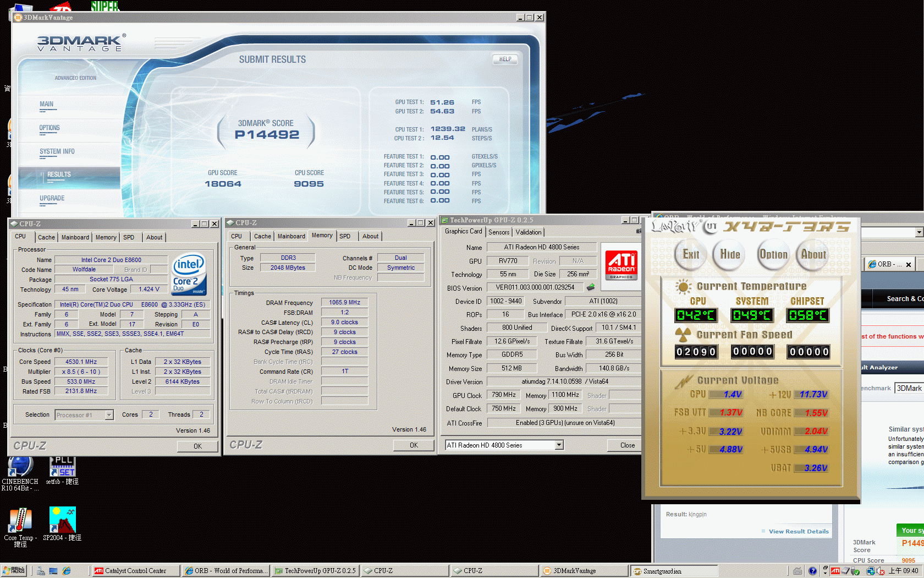The image size is (924, 578).
Task: Open the CINEBENCH R10 64Bit desktop shortcut
Action: [x=20, y=473]
